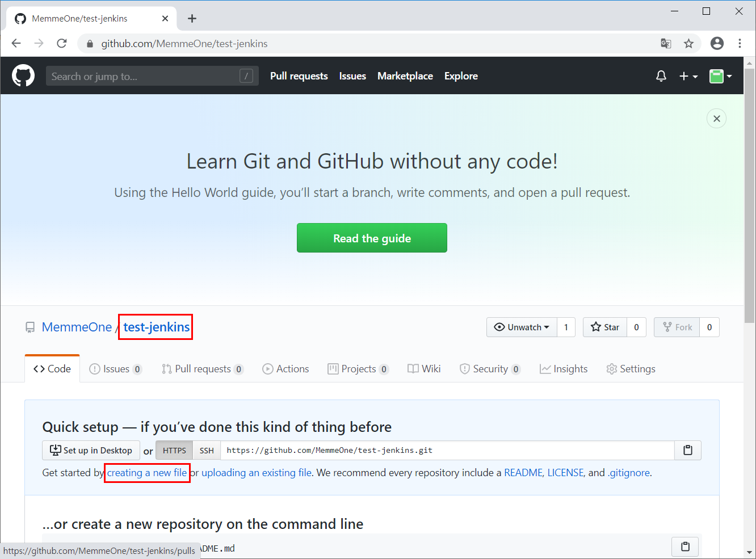Click the translate page icon
The height and width of the screenshot is (559, 756).
tap(666, 44)
